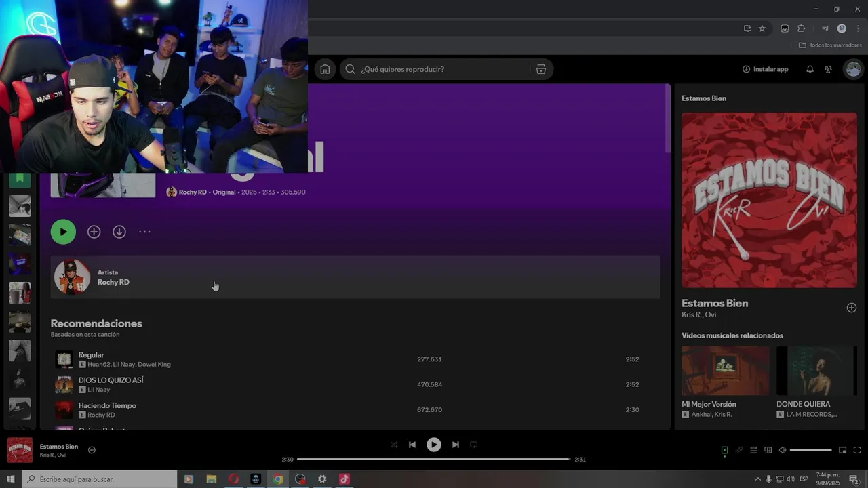Open the 'DONDE QUIERA' music video
868x488 pixels.
[x=816, y=382]
